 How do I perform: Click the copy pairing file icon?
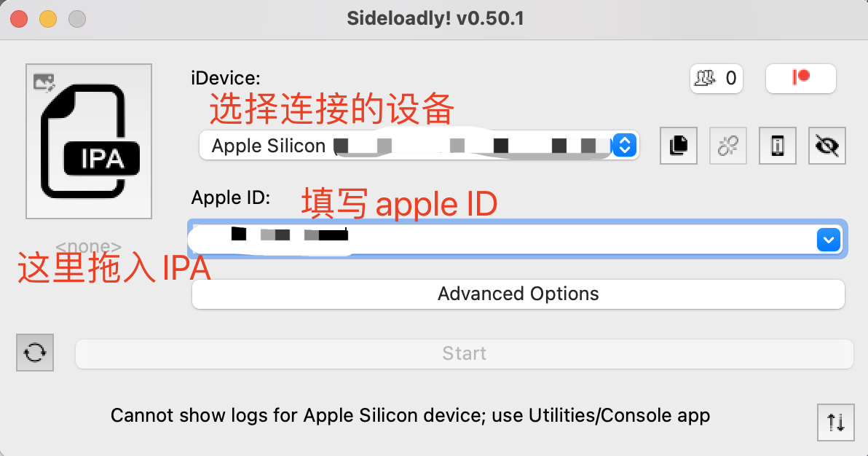pyautogui.click(x=678, y=146)
